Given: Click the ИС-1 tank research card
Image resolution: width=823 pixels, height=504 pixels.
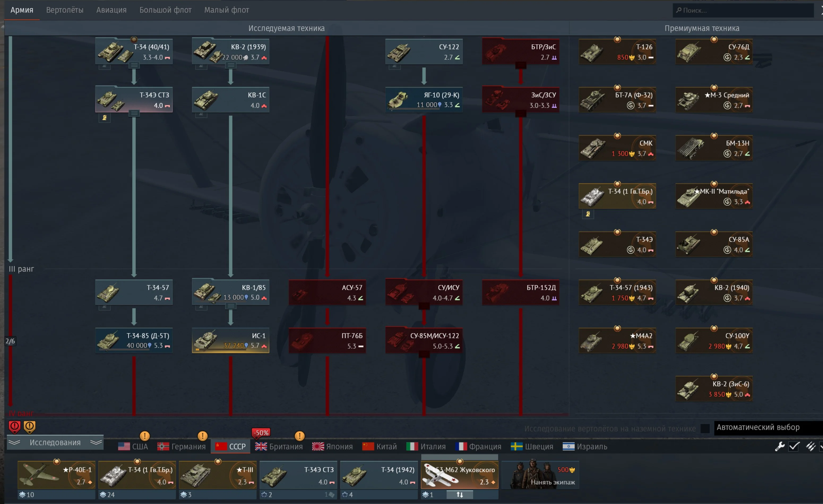Looking at the screenshot, I should pyautogui.click(x=230, y=340).
